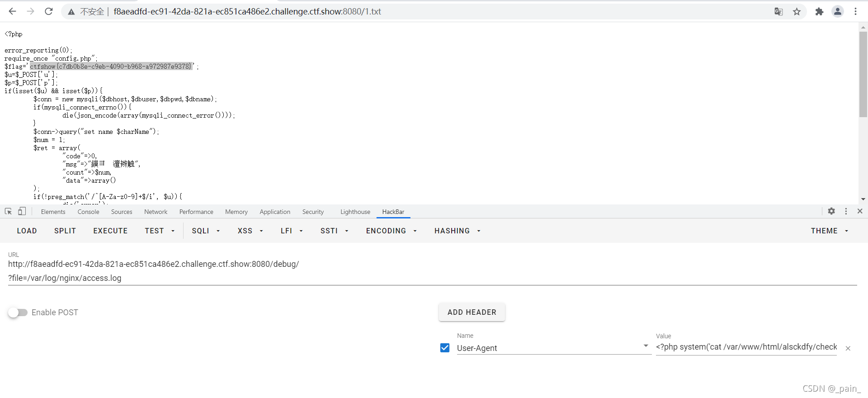Click the browser address bar URL
Image resolution: width=868 pixels, height=398 pixels.
tap(247, 12)
